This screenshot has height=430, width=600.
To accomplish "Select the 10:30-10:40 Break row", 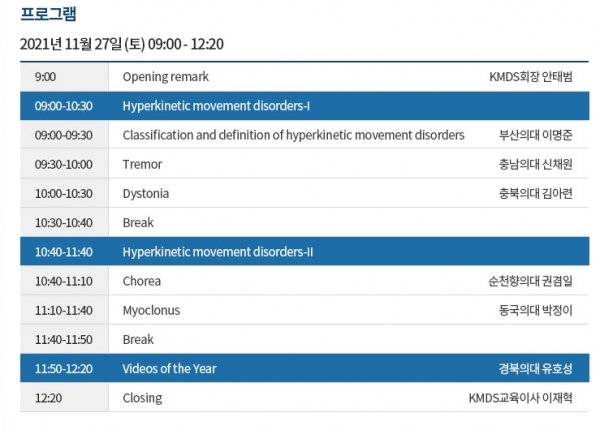I will pyautogui.click(x=138, y=222).
